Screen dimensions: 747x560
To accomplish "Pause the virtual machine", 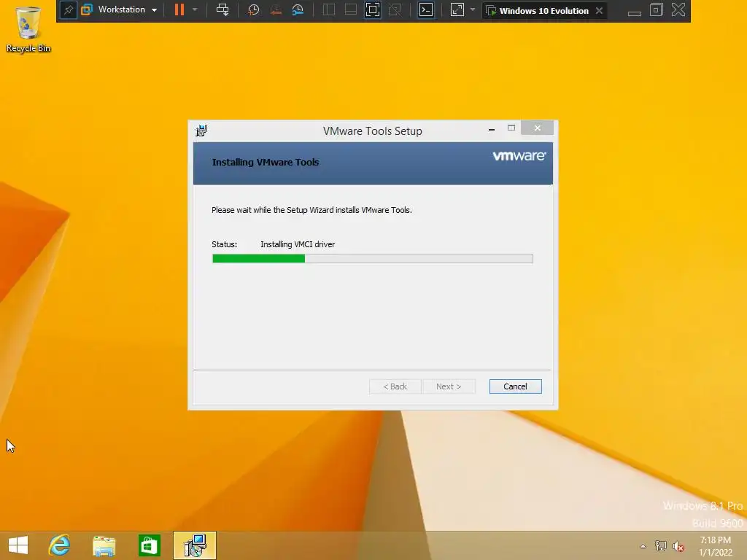I will coord(179,10).
